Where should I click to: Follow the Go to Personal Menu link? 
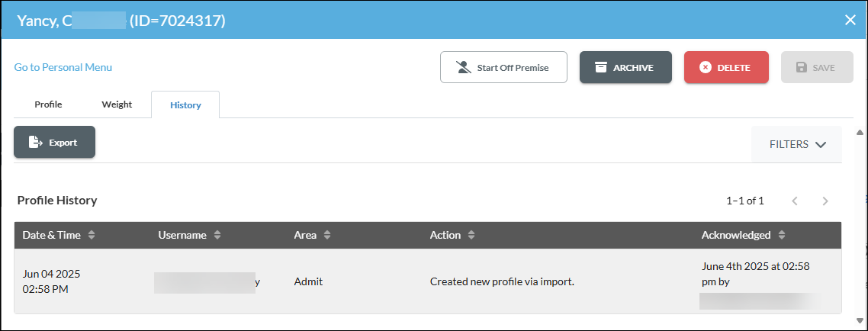(x=63, y=68)
